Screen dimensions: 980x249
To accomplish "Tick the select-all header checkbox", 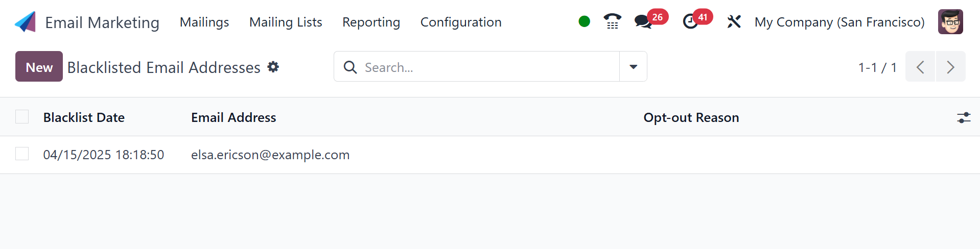I will coord(22,117).
